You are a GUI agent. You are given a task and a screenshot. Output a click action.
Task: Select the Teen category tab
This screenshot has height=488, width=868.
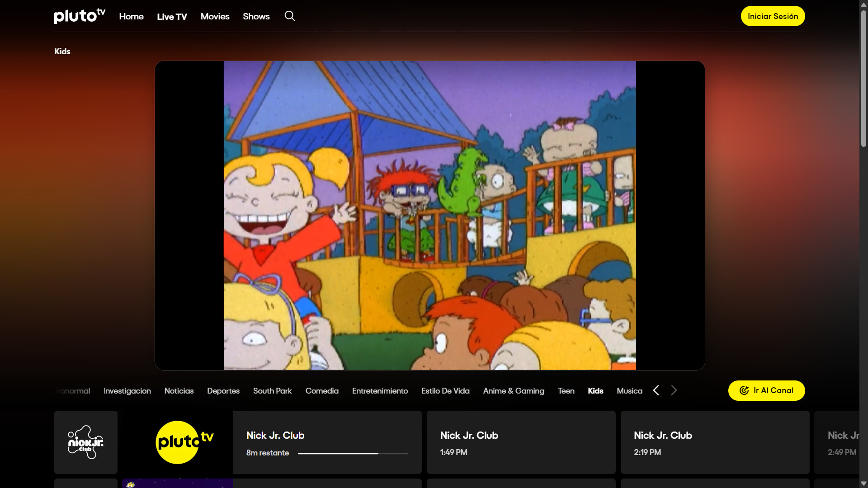[566, 391]
